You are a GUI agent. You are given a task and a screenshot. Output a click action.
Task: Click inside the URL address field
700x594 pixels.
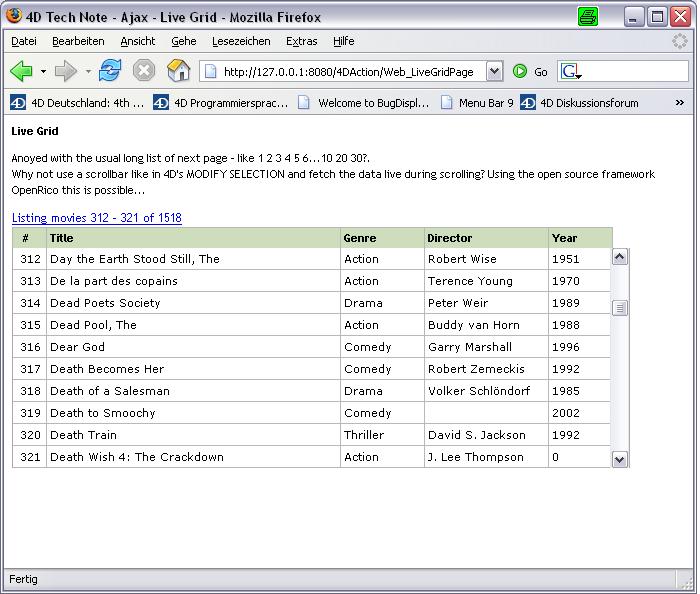pos(350,72)
